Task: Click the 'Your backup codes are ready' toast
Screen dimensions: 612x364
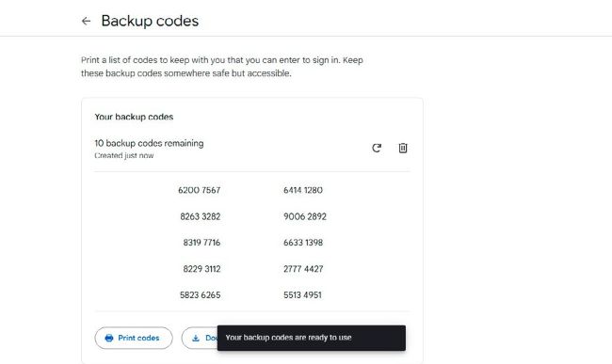Action: click(x=312, y=338)
